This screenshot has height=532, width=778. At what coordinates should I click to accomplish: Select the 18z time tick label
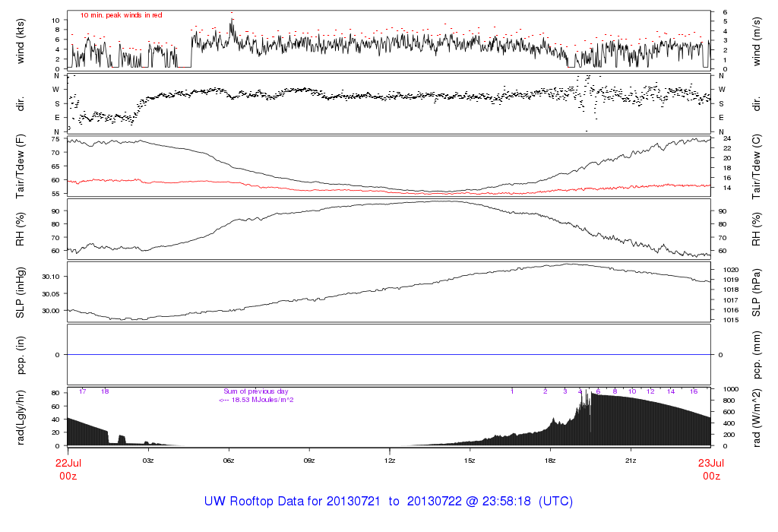(x=550, y=461)
